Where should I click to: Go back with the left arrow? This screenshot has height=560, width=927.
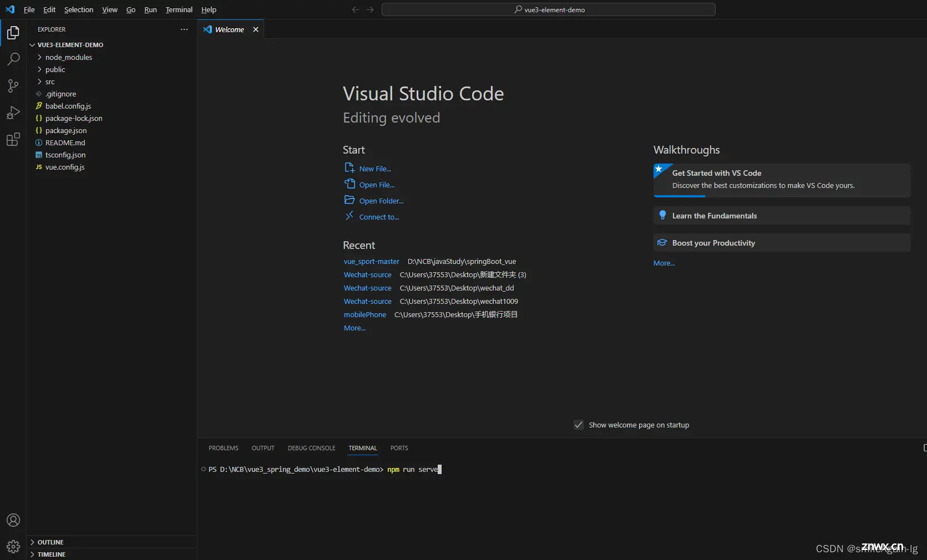pyautogui.click(x=356, y=9)
